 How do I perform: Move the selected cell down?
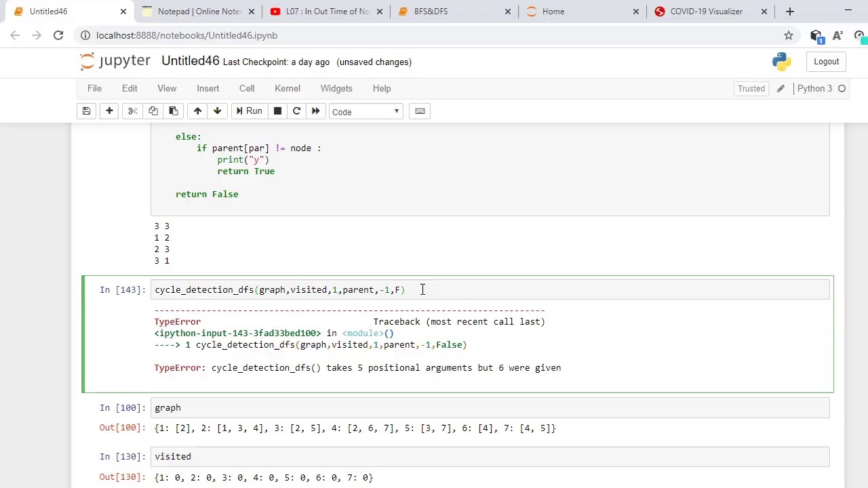coord(217,111)
